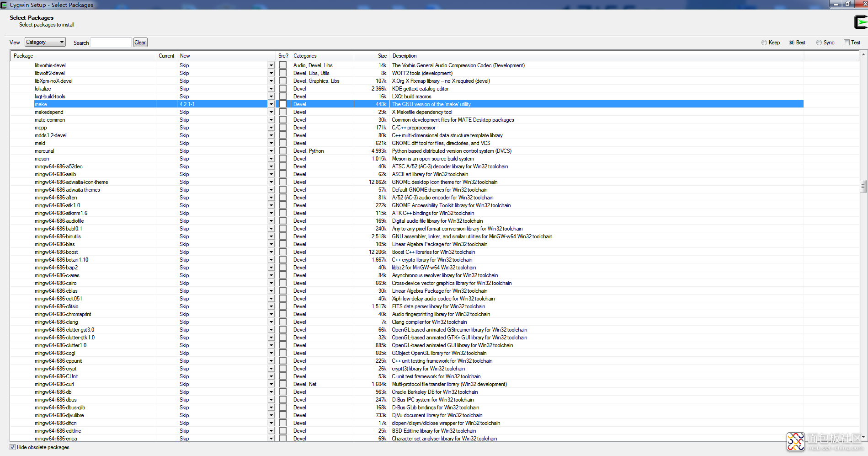This screenshot has height=456, width=868.
Task: Click 'Devel, Net' category cell
Action: (305, 384)
